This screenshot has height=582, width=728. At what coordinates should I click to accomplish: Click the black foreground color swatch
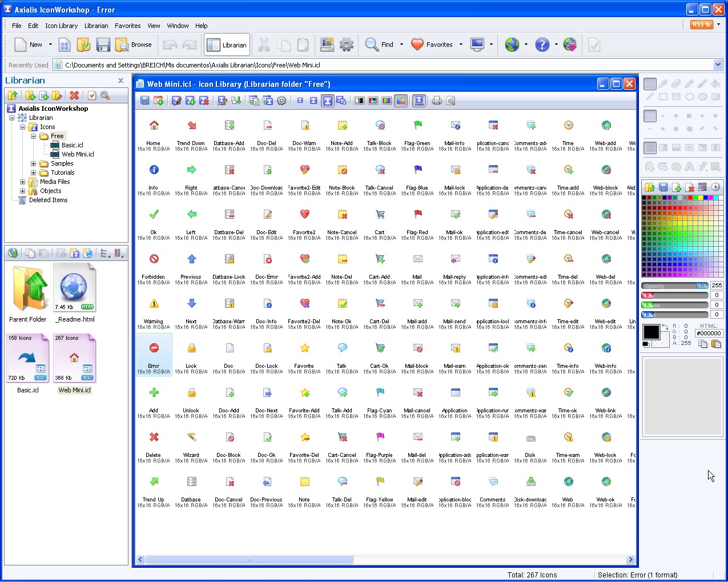click(x=651, y=332)
